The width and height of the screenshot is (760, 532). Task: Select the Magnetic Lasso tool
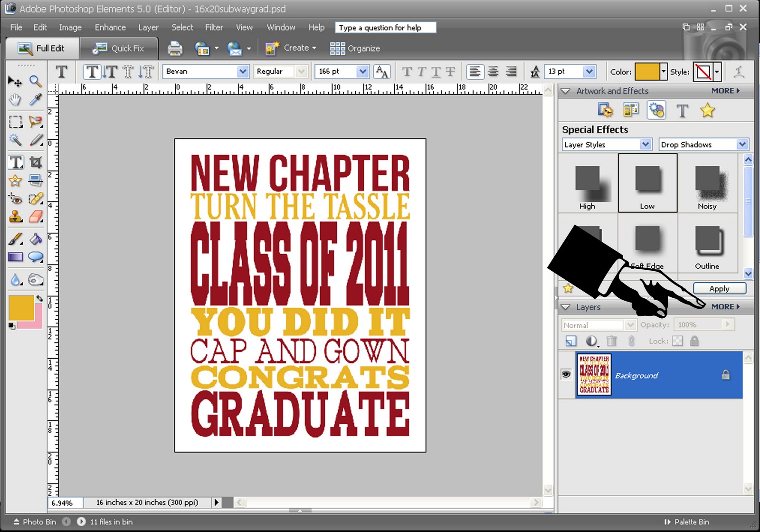[x=36, y=122]
